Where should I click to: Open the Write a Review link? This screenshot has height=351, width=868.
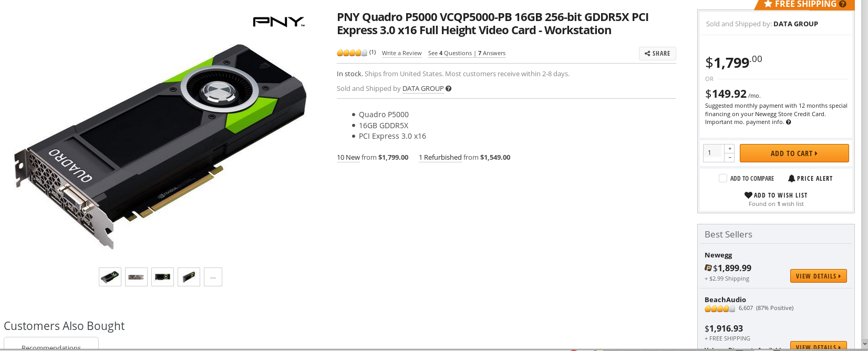[401, 53]
